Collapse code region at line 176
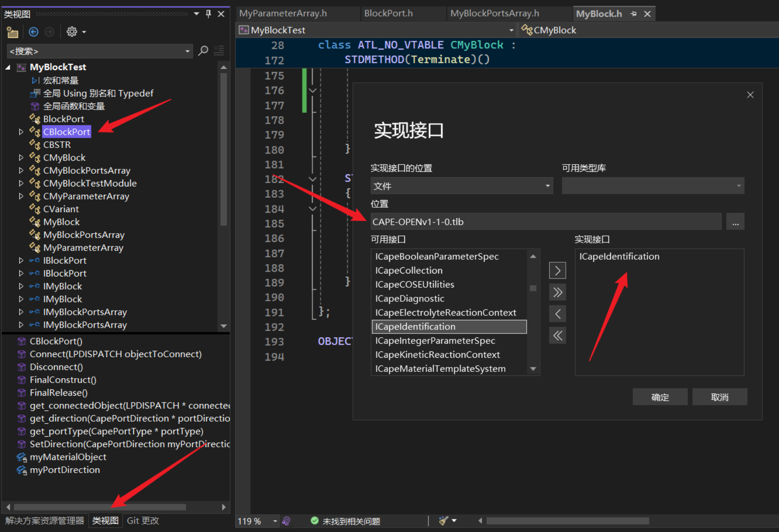 click(313, 91)
